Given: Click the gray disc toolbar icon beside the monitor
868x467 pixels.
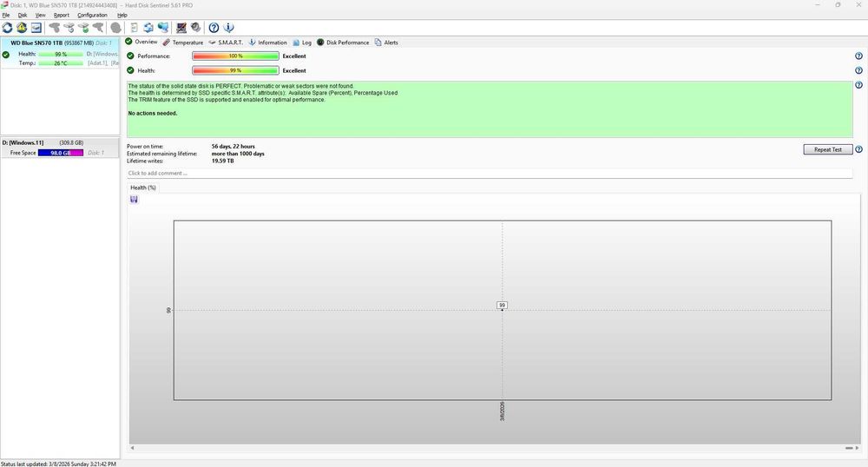Looking at the screenshot, I should point(195,27).
